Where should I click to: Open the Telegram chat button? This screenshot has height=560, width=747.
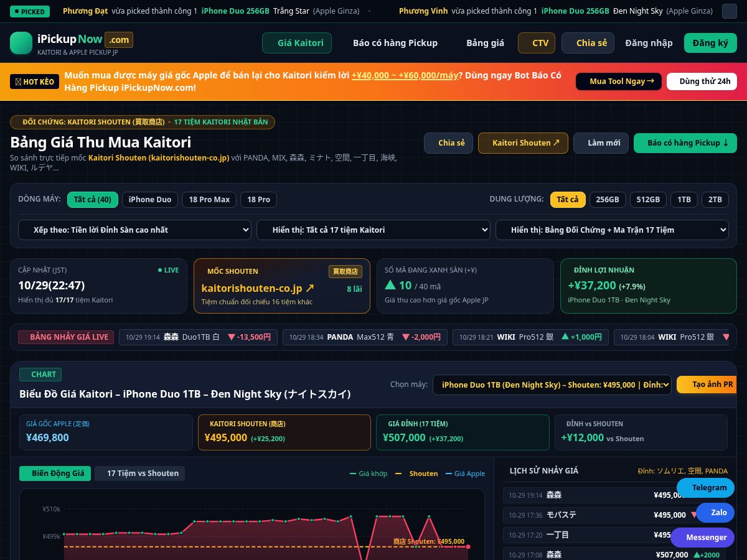pos(706,488)
